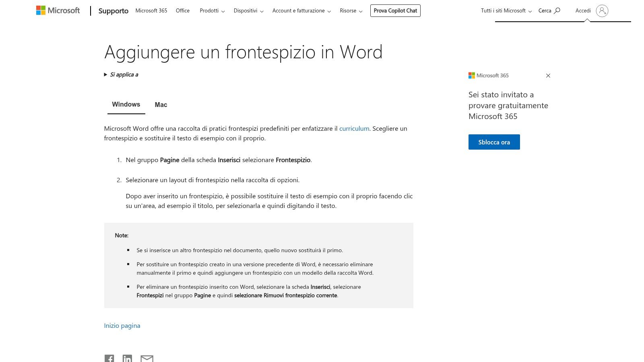Share the article via email
This screenshot has height=362, width=644.
click(x=147, y=358)
